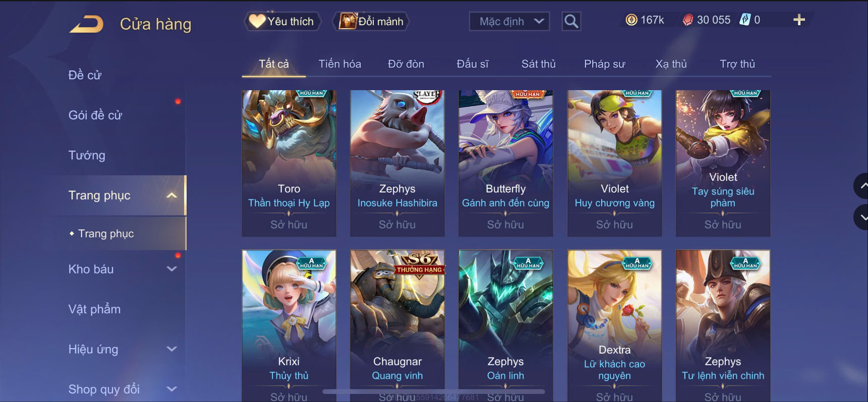Open the search magnifier icon
The height and width of the screenshot is (402, 868).
[x=571, y=21]
